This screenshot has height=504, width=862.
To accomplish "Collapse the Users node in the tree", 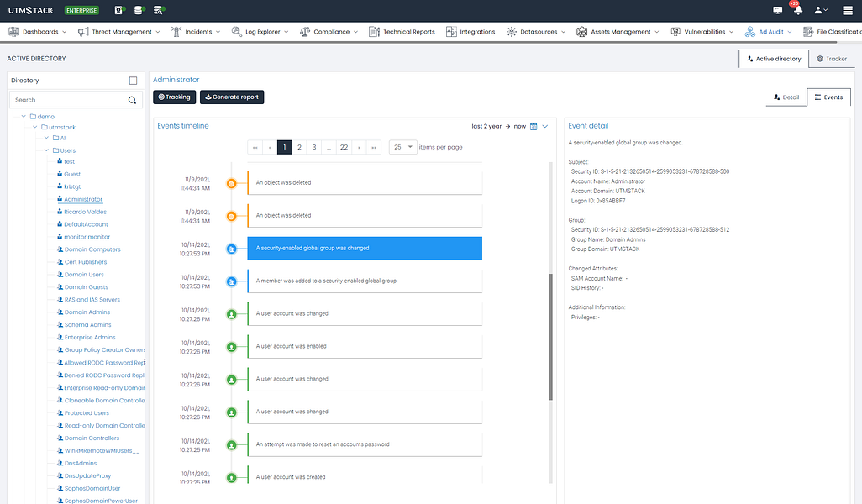I will point(47,150).
